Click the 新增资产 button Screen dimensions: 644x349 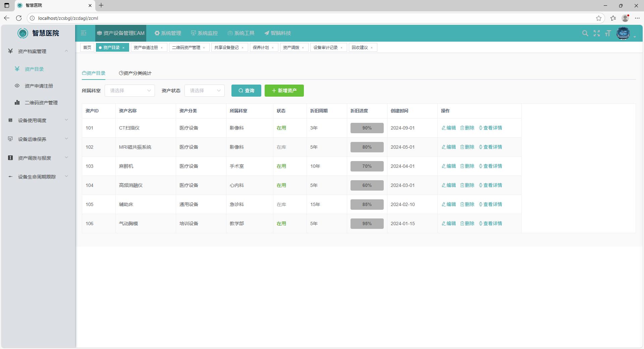click(284, 91)
